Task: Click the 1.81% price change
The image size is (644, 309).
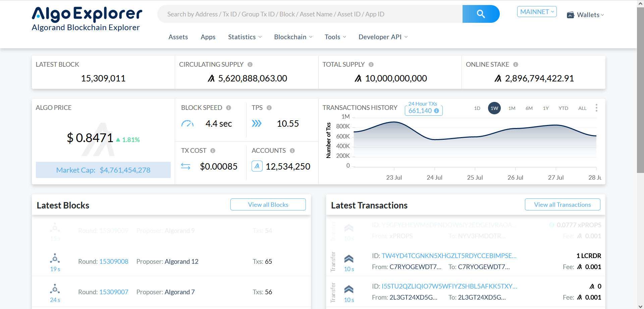Action: (128, 140)
